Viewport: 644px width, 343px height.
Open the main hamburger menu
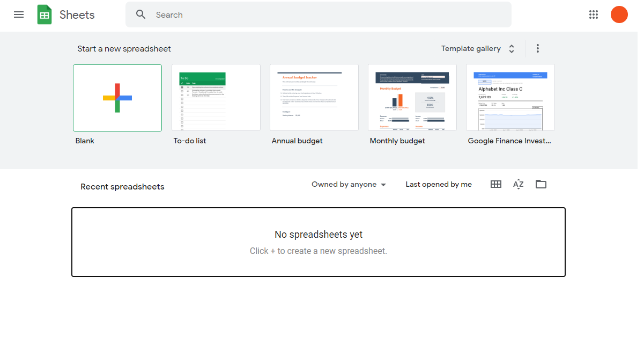pyautogui.click(x=19, y=14)
